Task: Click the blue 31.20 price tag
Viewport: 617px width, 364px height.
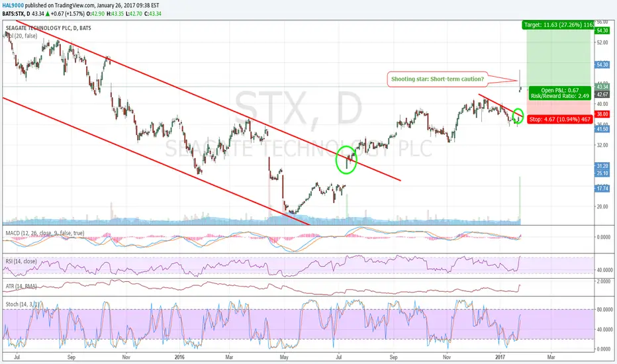Action: tap(602, 166)
